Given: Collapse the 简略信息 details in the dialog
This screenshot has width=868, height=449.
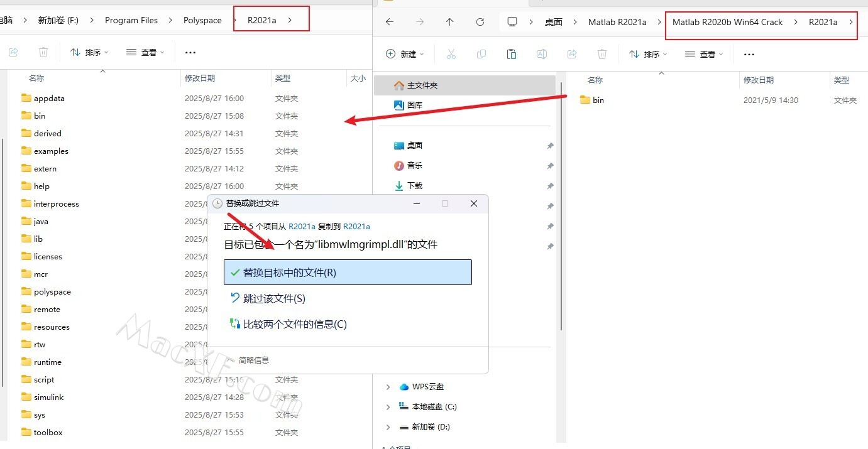Looking at the screenshot, I should 249,360.
